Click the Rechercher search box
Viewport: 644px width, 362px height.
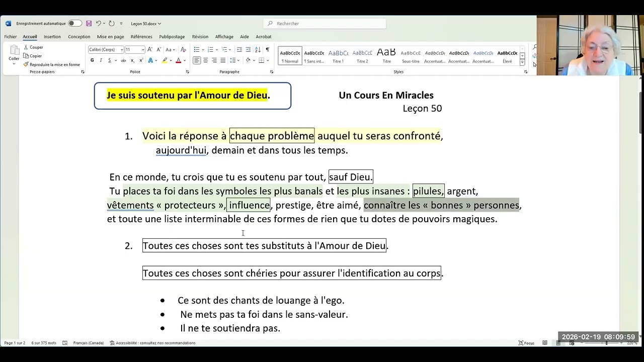coord(325,24)
